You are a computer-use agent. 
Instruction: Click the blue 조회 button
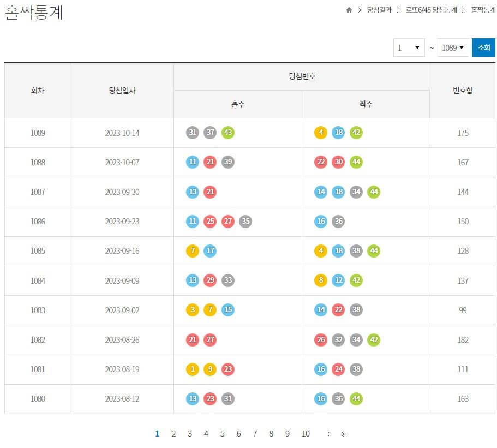[x=483, y=47]
